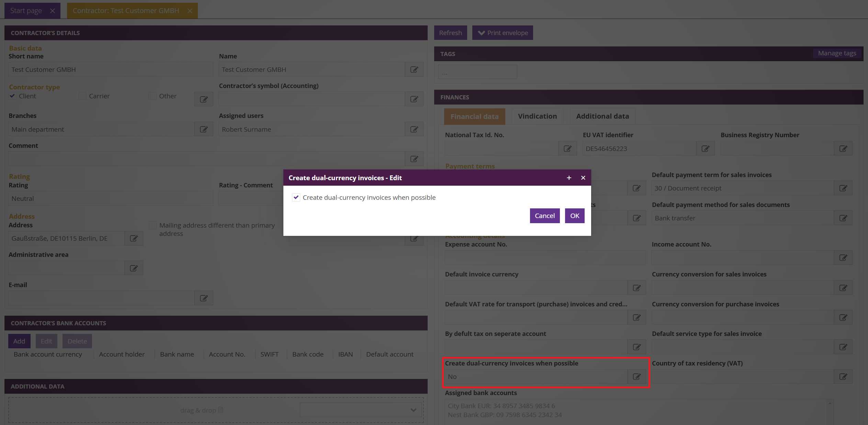The image size is (868, 425).
Task: Edit the E-mail field pencil icon
Action: (x=204, y=298)
